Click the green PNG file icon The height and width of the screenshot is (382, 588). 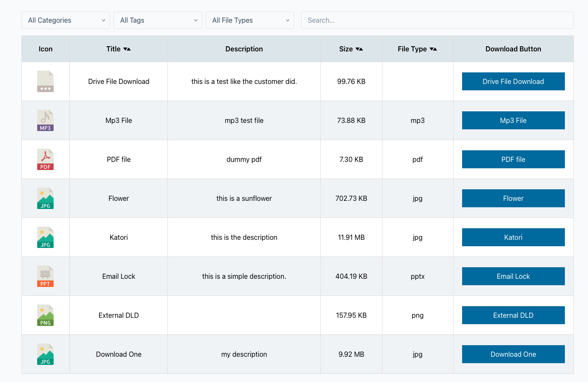pos(45,315)
